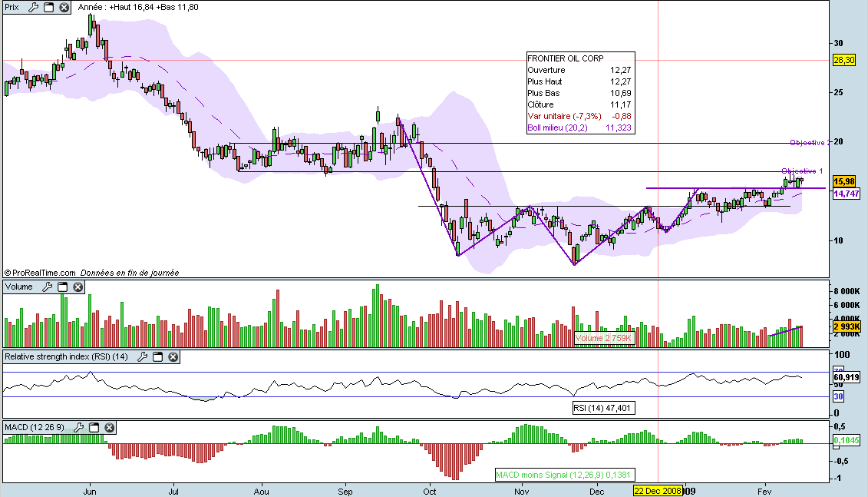868x497 pixels.
Task: Click the 22 Dec 2008 date marker
Action: (x=658, y=491)
